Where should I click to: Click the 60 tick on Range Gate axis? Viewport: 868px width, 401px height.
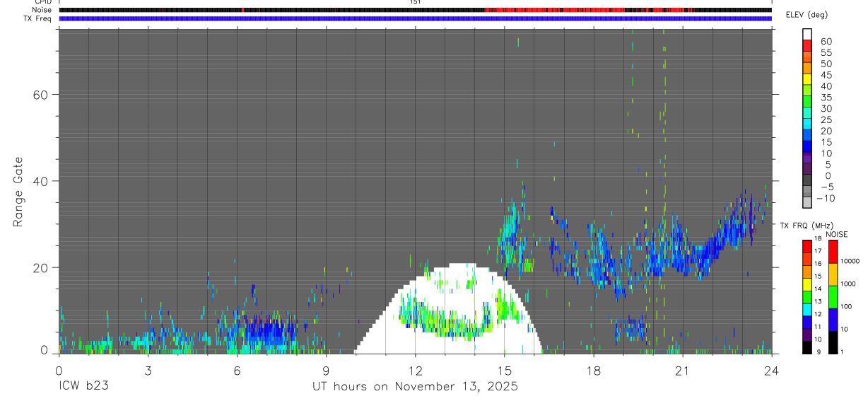click(40, 95)
